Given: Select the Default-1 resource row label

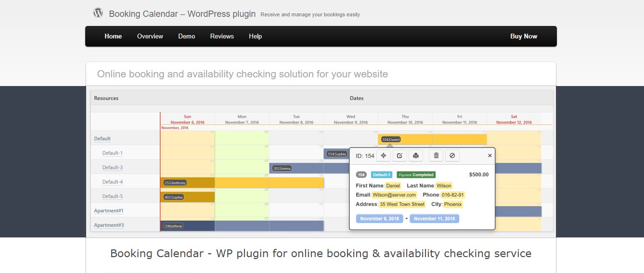Looking at the screenshot, I should (x=113, y=153).
